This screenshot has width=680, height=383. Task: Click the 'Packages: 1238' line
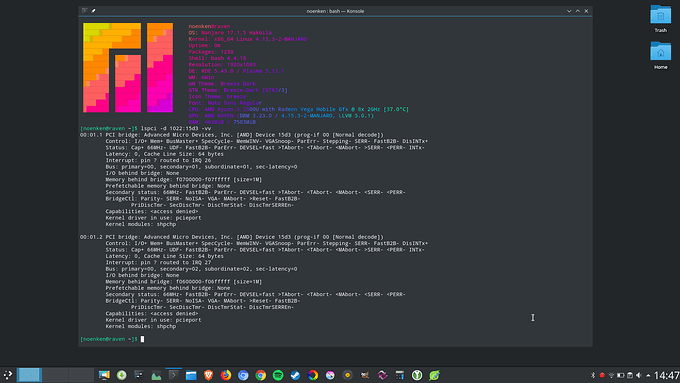pyautogui.click(x=211, y=52)
